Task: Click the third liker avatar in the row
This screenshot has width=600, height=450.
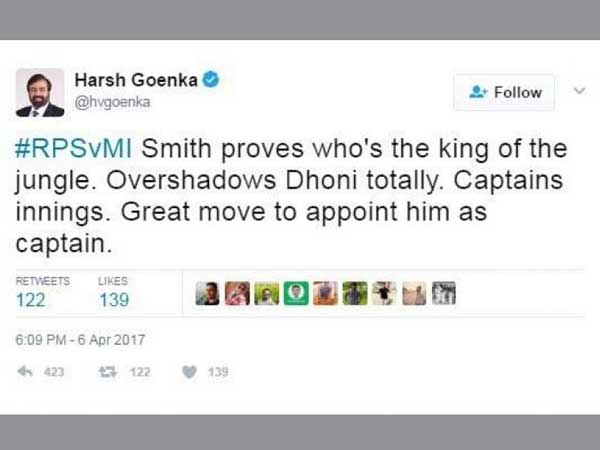Action: point(266,293)
